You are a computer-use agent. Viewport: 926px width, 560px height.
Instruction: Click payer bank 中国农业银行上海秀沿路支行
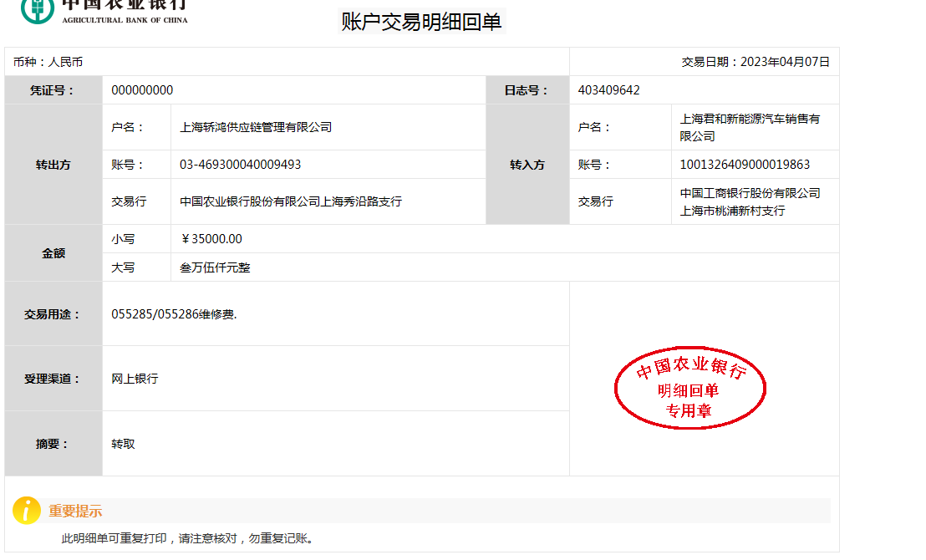(291, 201)
